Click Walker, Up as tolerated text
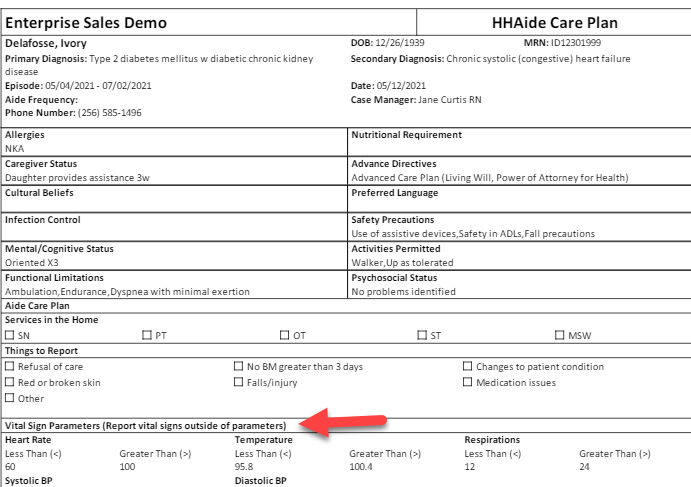This screenshot has height=487, width=691. click(x=402, y=263)
